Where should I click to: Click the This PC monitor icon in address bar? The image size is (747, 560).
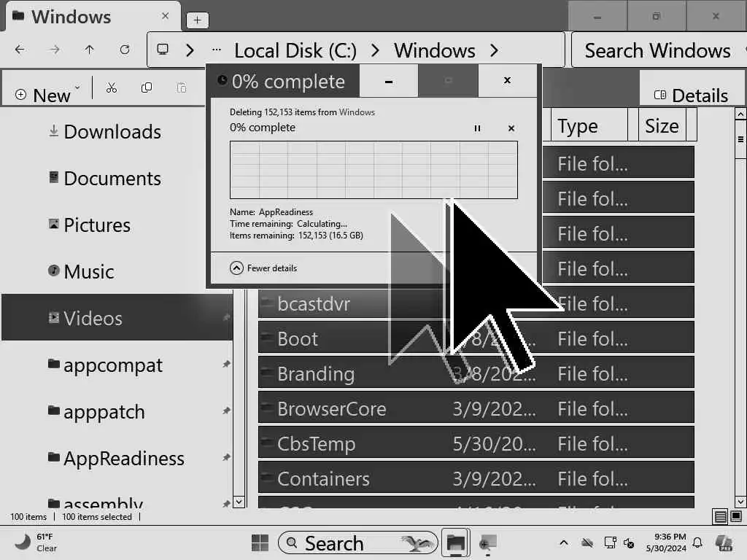click(x=163, y=50)
